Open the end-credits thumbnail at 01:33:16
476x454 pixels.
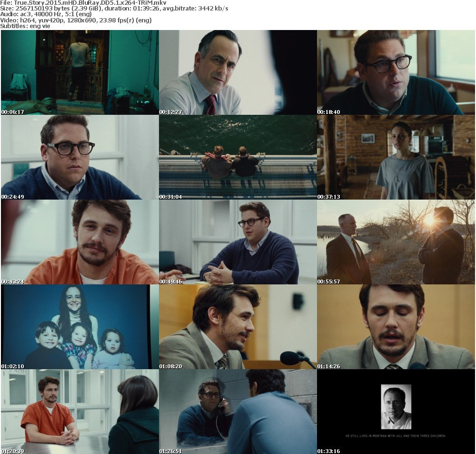pos(396,412)
